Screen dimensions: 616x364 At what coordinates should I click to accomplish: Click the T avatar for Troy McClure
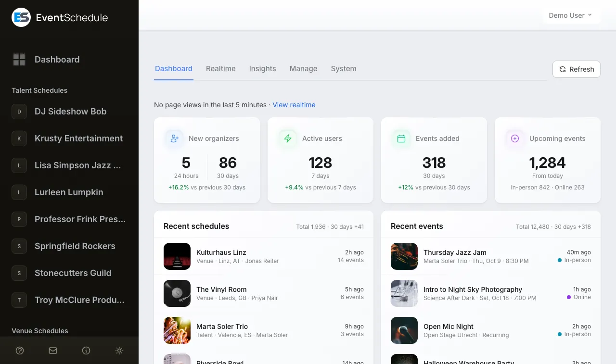tap(19, 300)
